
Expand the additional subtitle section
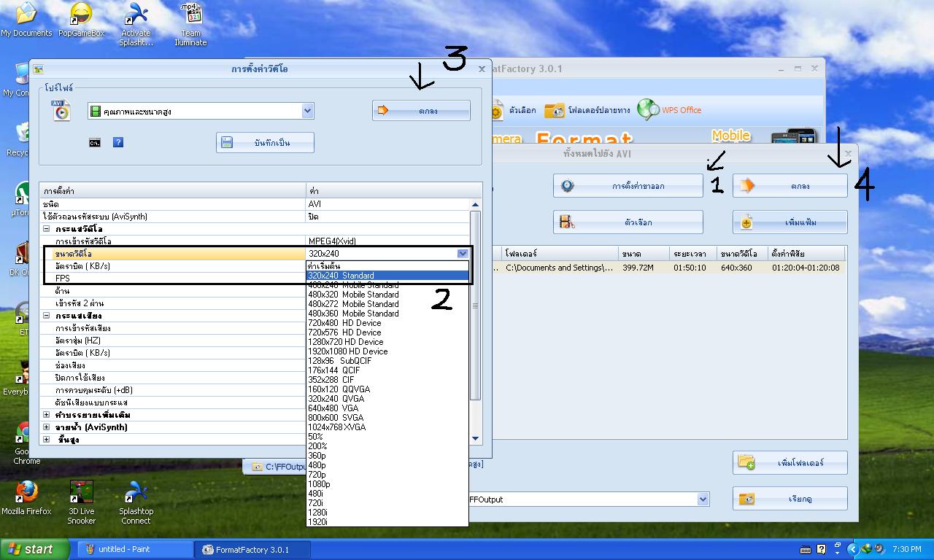(47, 415)
